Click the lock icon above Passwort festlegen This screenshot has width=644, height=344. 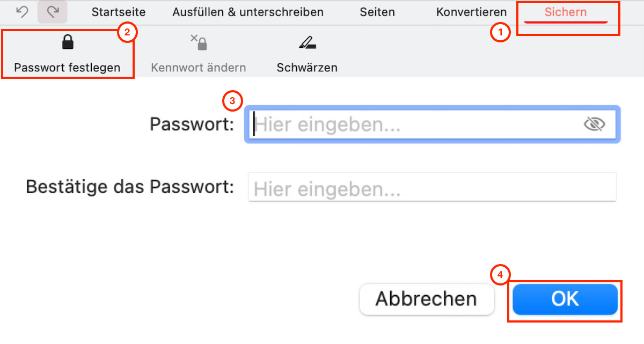pos(68,41)
